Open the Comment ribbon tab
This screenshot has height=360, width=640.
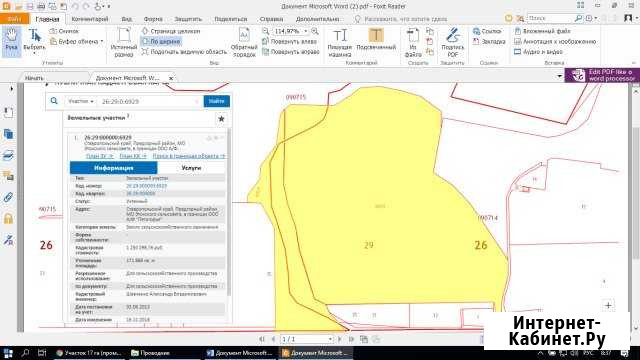[x=90, y=19]
